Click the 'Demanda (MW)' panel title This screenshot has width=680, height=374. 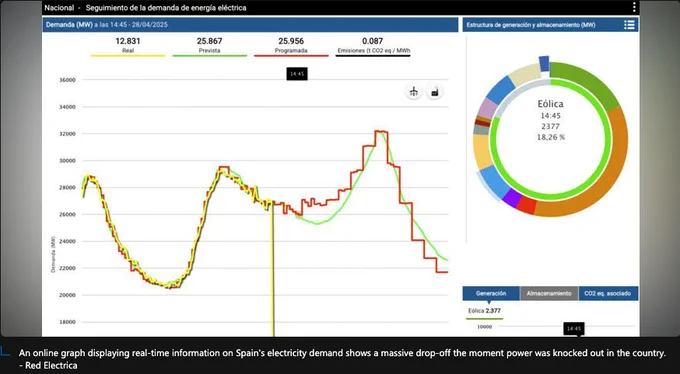[69, 25]
